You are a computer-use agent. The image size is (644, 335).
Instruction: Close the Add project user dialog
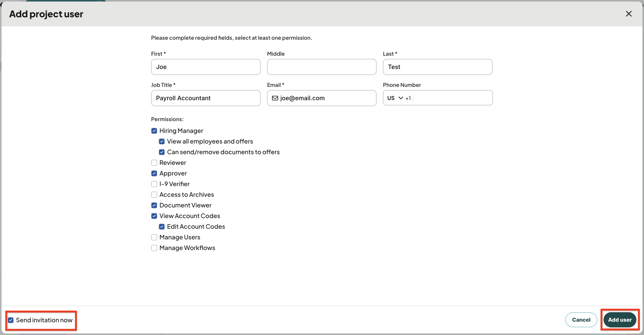click(x=628, y=14)
